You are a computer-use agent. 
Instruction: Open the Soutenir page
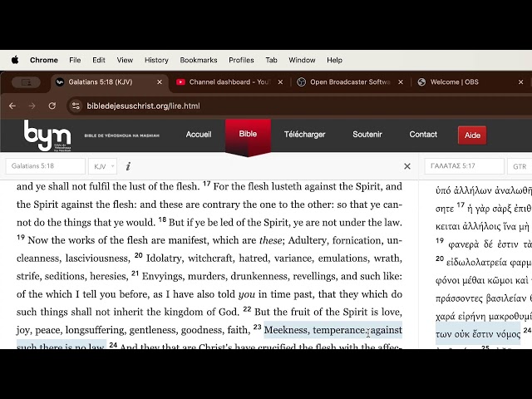tap(367, 135)
